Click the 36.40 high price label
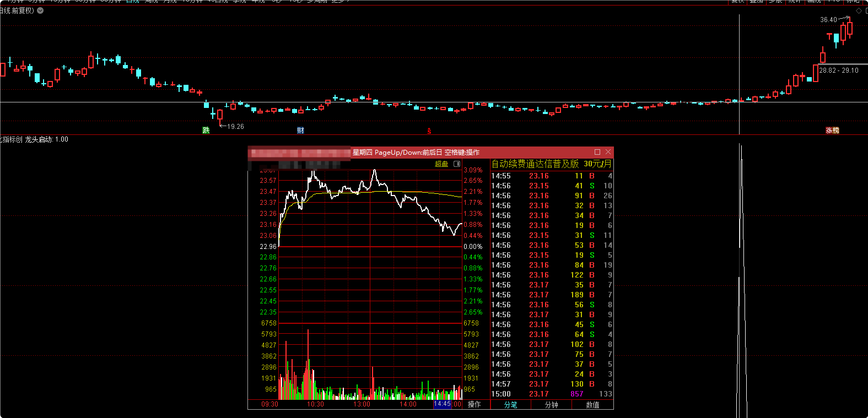 click(828, 20)
